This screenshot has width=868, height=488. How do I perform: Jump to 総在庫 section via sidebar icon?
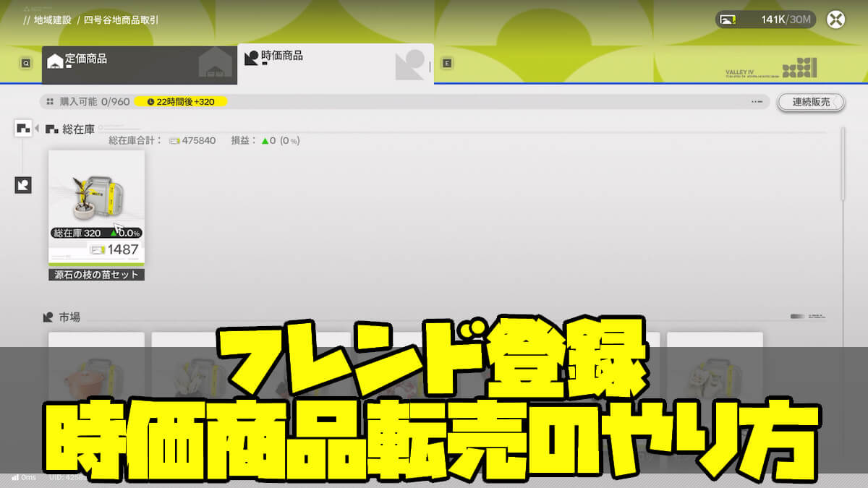pyautogui.click(x=23, y=129)
